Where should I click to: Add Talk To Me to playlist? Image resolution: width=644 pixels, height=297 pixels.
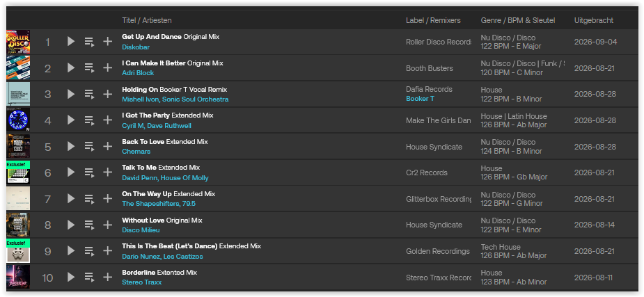(x=108, y=172)
